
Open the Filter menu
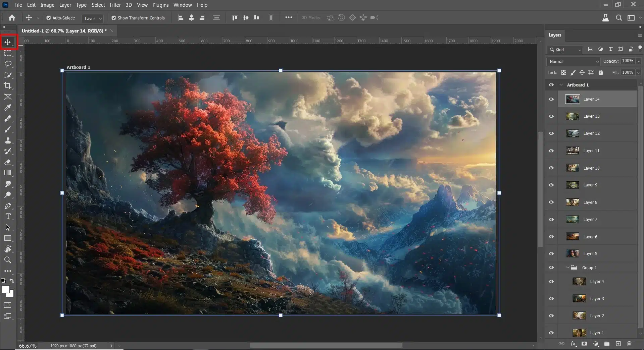[115, 5]
